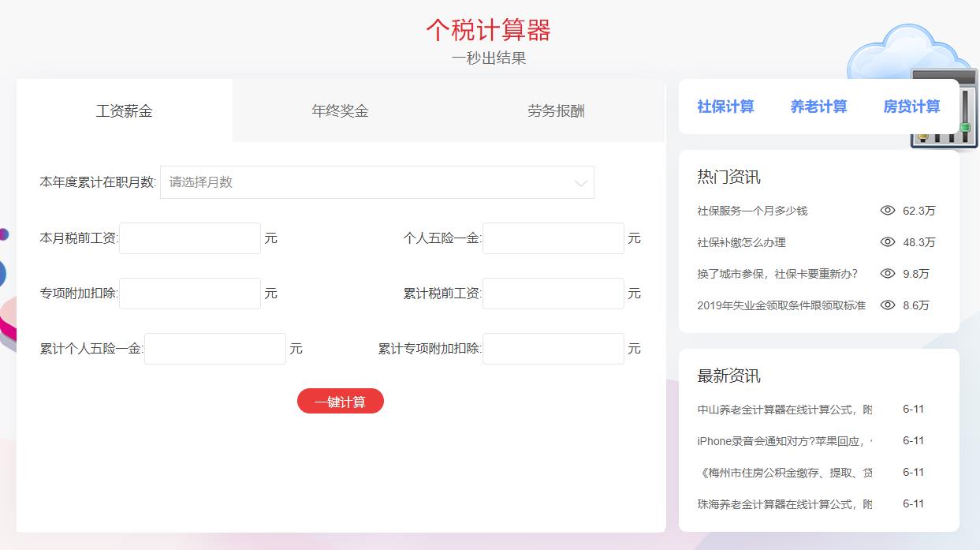The image size is (980, 550).
Task: Click the 个人五险一金 input field
Action: pyautogui.click(x=553, y=238)
